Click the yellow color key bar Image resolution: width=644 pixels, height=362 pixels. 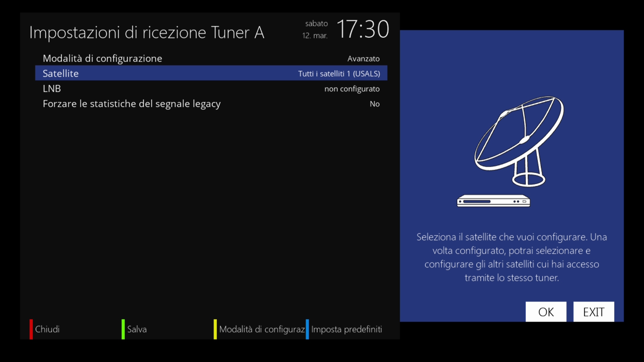click(x=215, y=329)
